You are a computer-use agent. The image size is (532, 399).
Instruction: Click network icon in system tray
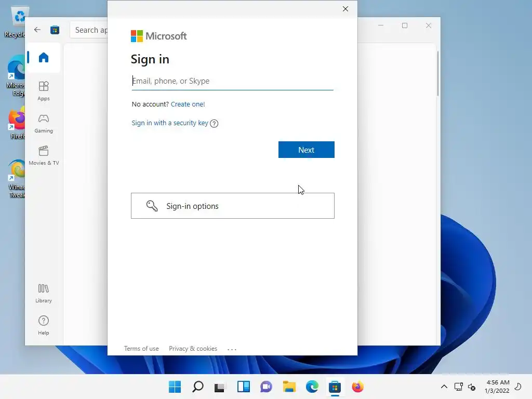tap(458, 387)
